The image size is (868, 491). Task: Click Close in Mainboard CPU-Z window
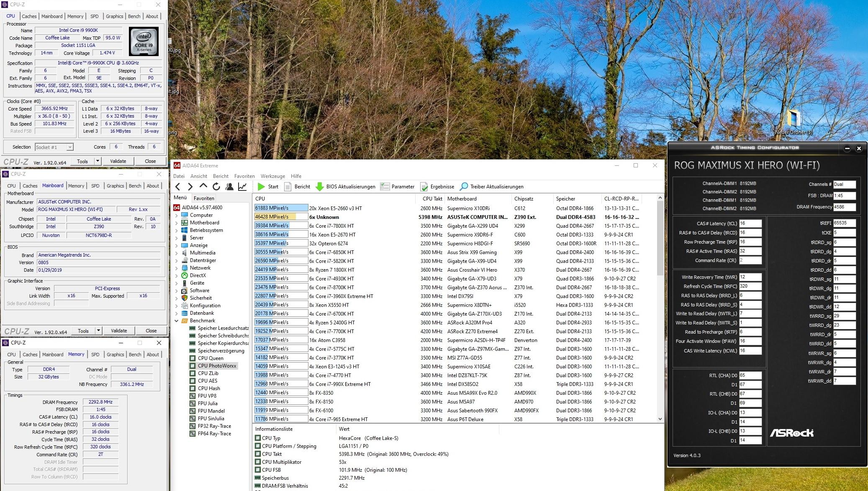pyautogui.click(x=151, y=331)
